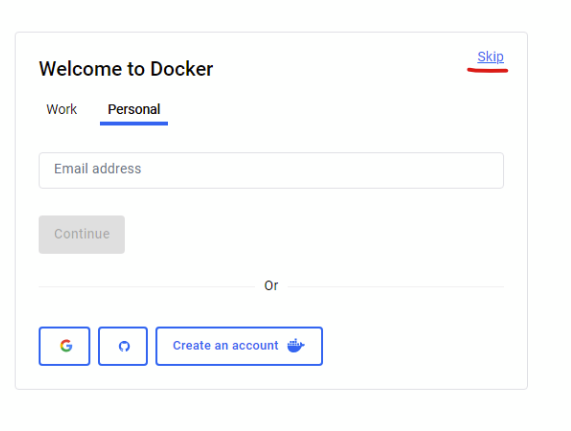The height and width of the screenshot is (431, 571).
Task: Select the Personal tab
Action: click(x=134, y=109)
